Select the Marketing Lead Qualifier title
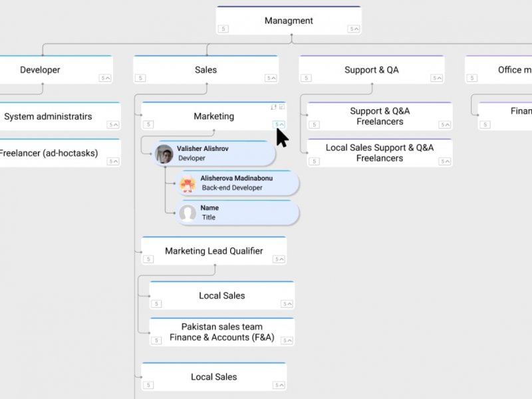 click(x=213, y=251)
